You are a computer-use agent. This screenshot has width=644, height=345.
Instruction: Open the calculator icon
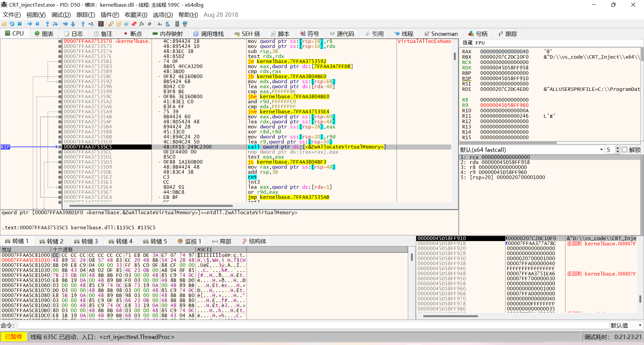pos(177,24)
